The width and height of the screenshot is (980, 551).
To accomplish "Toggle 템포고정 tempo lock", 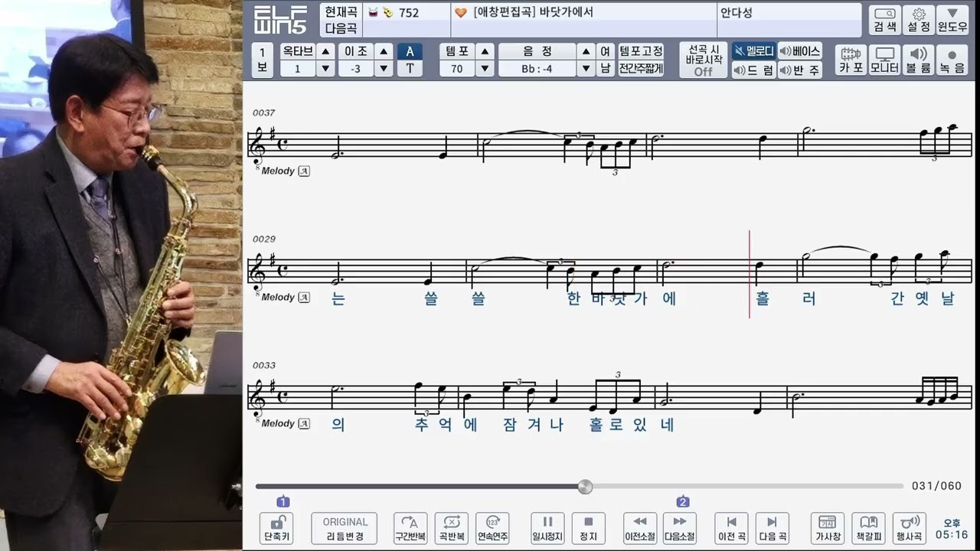I will click(641, 51).
